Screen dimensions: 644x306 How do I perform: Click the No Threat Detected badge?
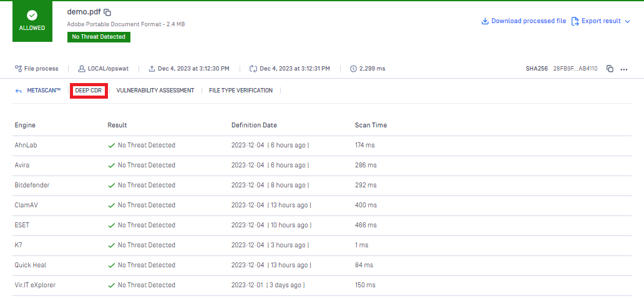[x=99, y=37]
